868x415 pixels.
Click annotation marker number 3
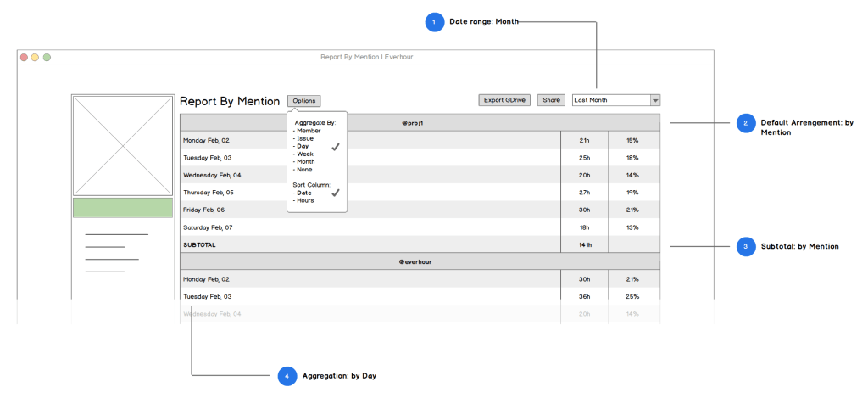point(746,246)
